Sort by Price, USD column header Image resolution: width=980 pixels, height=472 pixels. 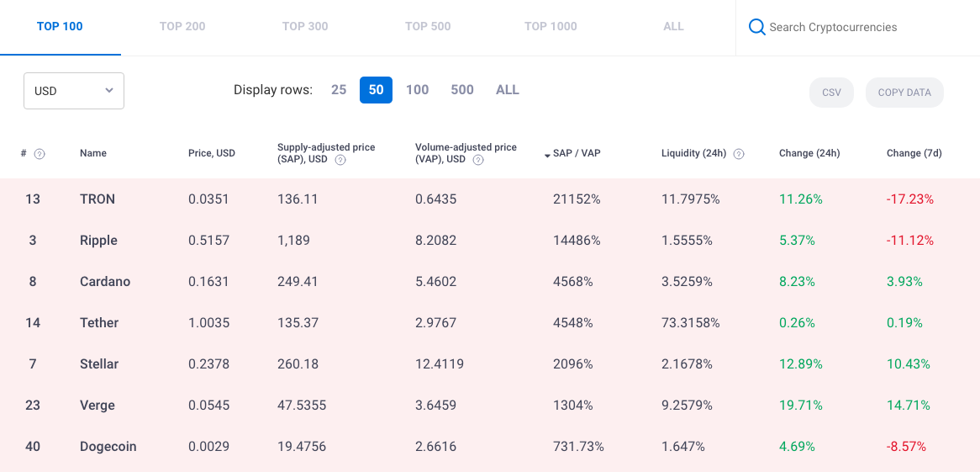click(212, 153)
